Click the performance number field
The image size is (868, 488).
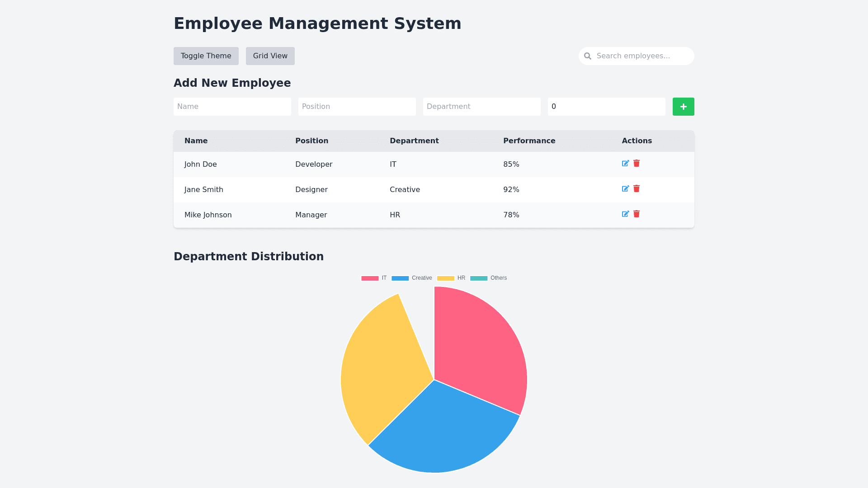tap(606, 107)
